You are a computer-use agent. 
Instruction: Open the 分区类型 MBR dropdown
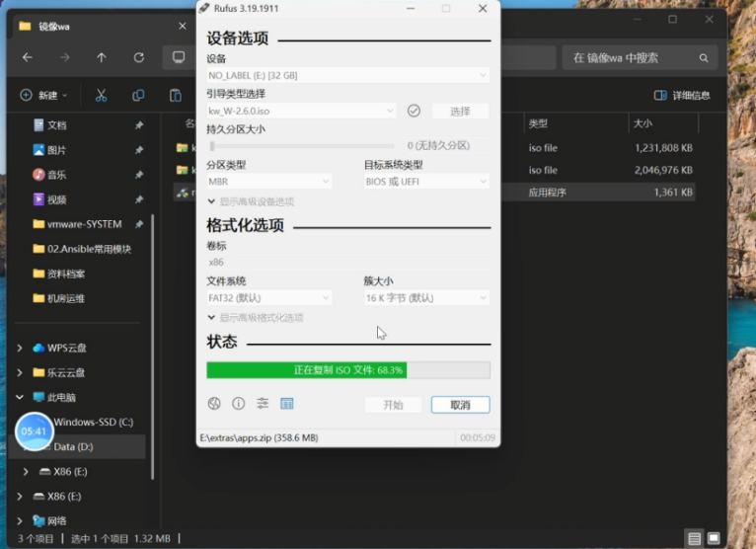(269, 182)
